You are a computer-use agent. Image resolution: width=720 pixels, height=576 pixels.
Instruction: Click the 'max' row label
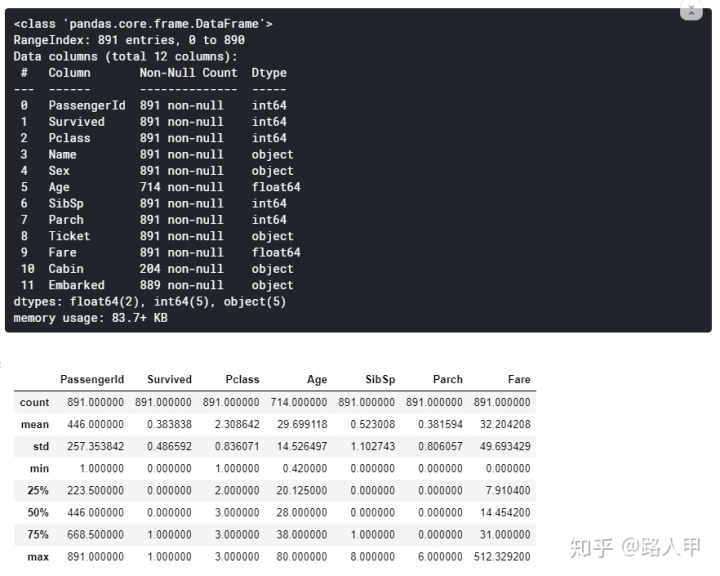(x=39, y=557)
